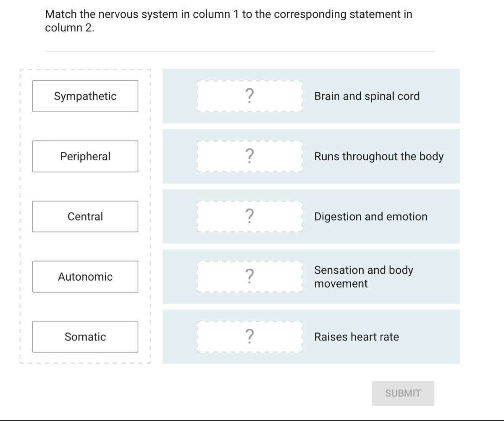Click the 'Digestion and emotion' statement
504x421 pixels.
coord(371,217)
